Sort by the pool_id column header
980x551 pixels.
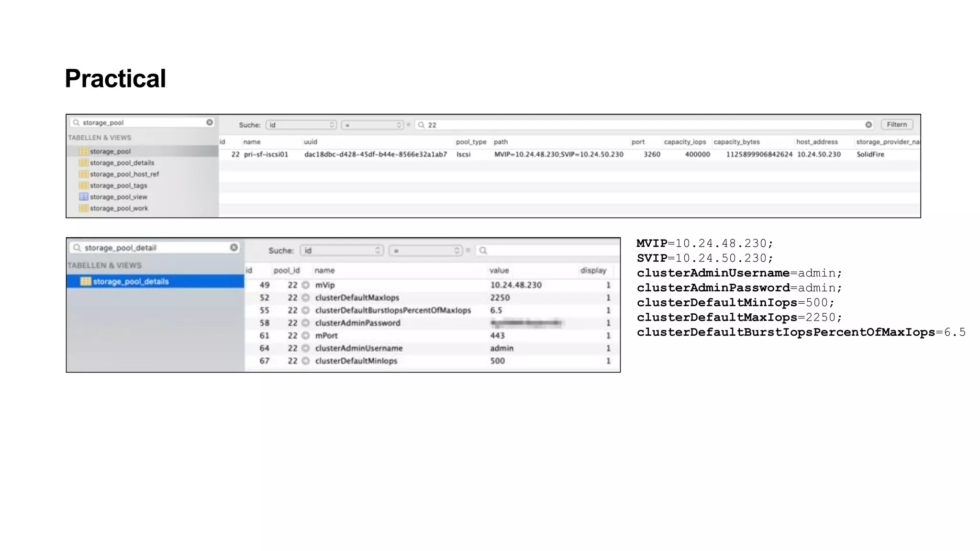[x=286, y=271]
